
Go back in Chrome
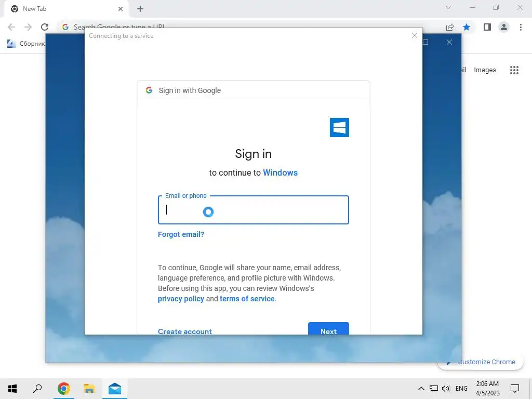pyautogui.click(x=11, y=27)
